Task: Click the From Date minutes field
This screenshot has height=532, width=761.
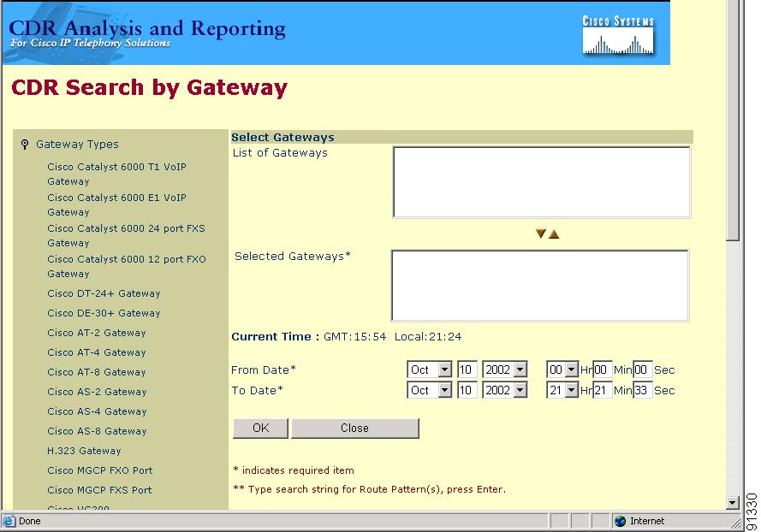Action: click(603, 369)
